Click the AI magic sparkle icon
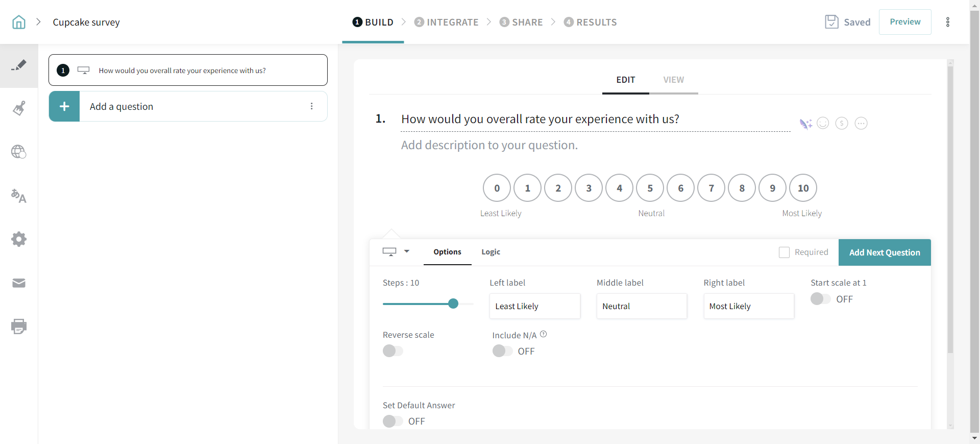Image resolution: width=980 pixels, height=444 pixels. [x=805, y=124]
